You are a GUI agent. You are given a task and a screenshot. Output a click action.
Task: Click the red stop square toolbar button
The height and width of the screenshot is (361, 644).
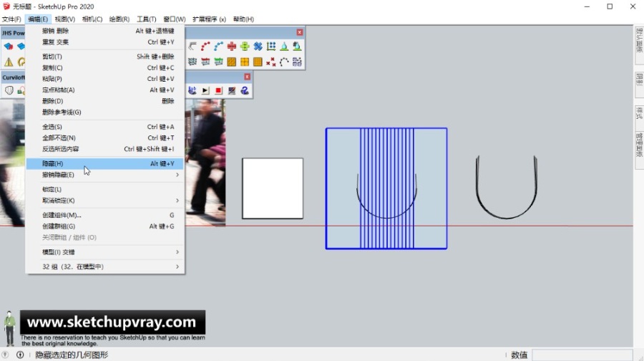[x=218, y=90]
